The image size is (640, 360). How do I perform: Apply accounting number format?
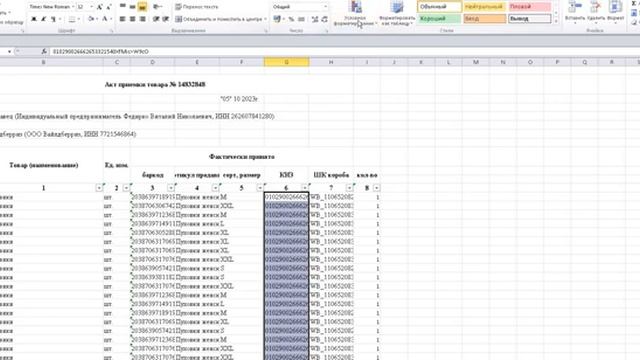(277, 19)
